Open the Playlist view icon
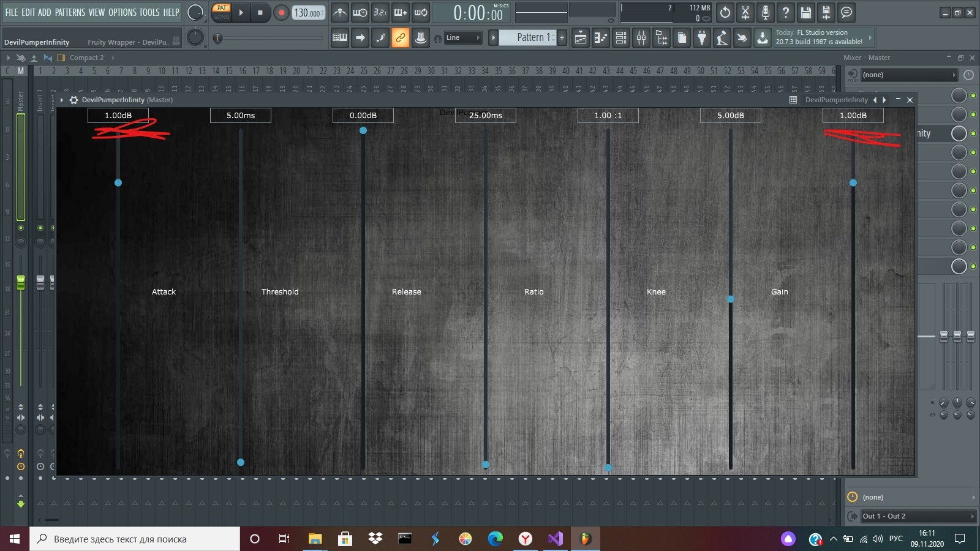The width and height of the screenshot is (980, 551). point(580,38)
